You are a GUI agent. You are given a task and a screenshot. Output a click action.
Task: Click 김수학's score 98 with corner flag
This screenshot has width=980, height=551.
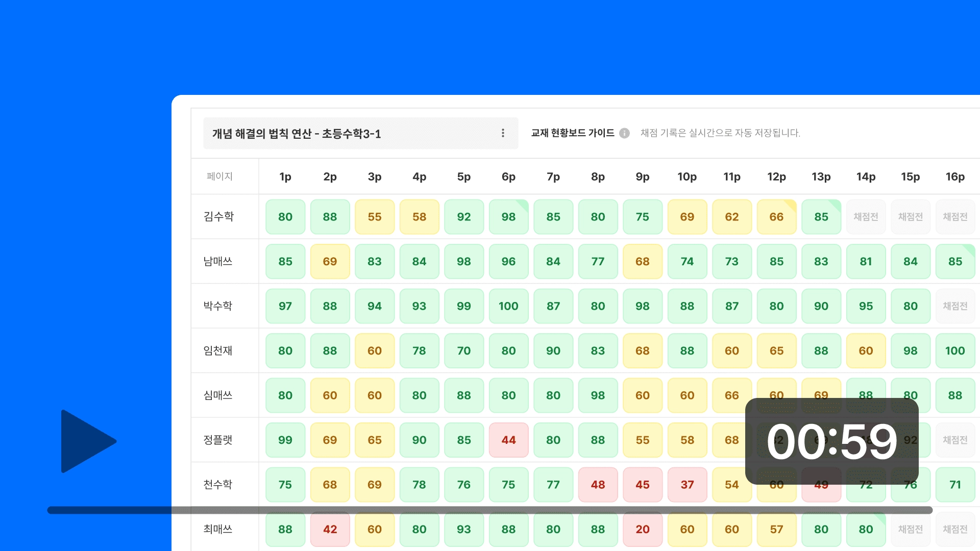508,217
